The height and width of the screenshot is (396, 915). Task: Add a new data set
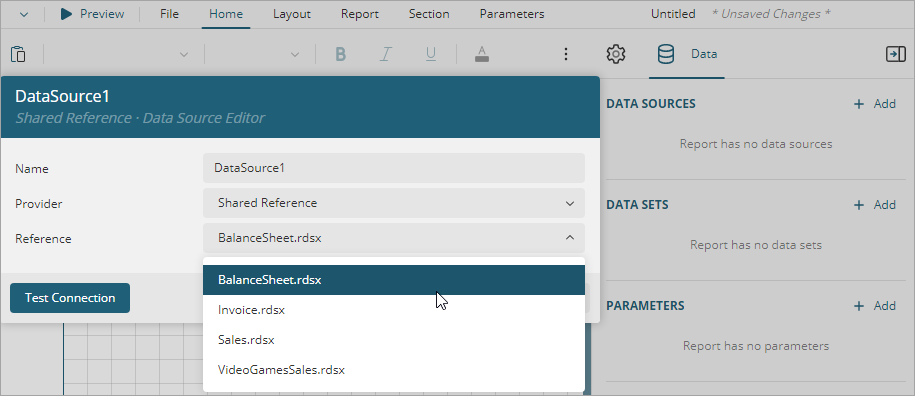pos(874,205)
